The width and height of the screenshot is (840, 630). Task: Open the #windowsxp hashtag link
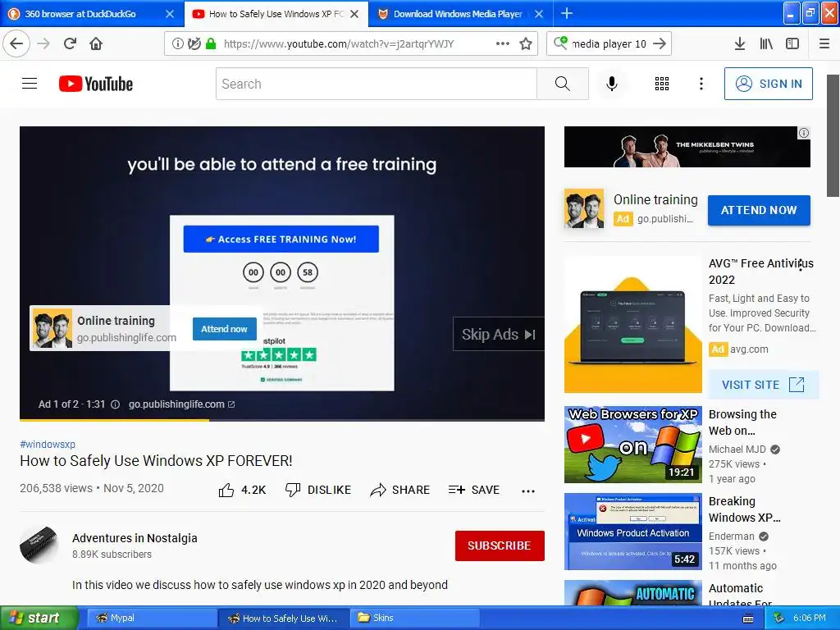pyautogui.click(x=48, y=444)
